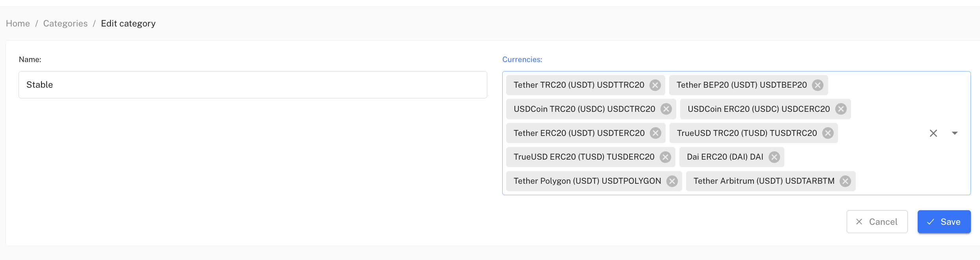Remove the USDCoin ERC20 (USDC) currency tag
Screen dimensions: 980x260
click(841, 109)
